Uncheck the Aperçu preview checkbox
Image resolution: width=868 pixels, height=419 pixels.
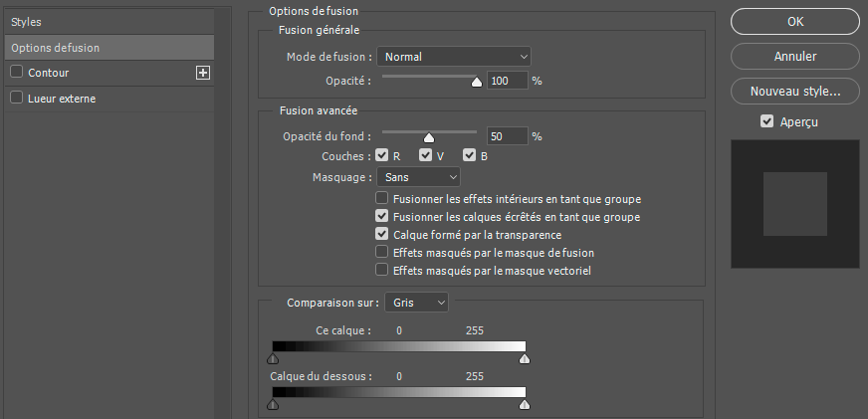766,121
